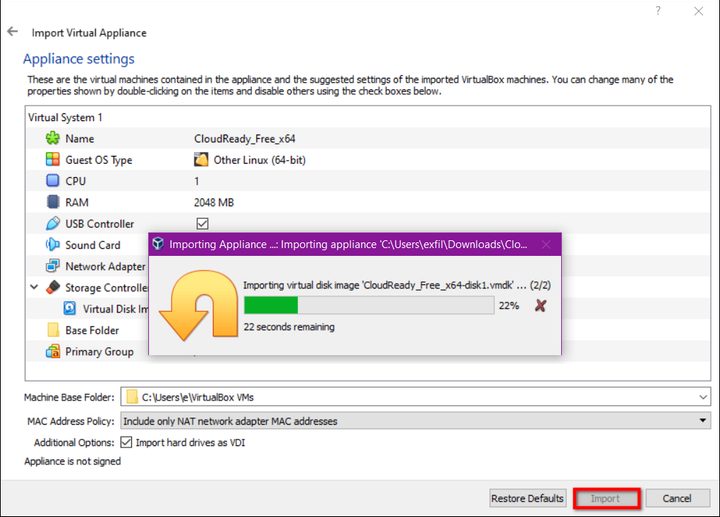Screen dimensions: 720x517
Task: Select the Name row label
Action: [79, 139]
